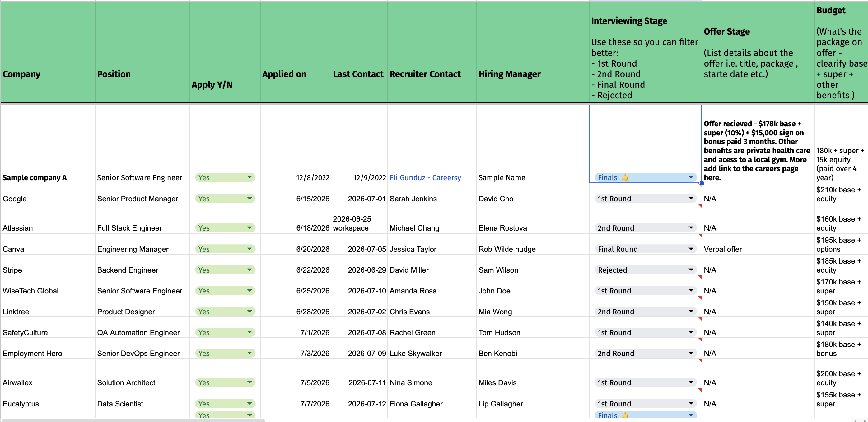Select the 2026-06-25 workspace last contact cell
Screen dimensions: 868x422
(x=359, y=219)
